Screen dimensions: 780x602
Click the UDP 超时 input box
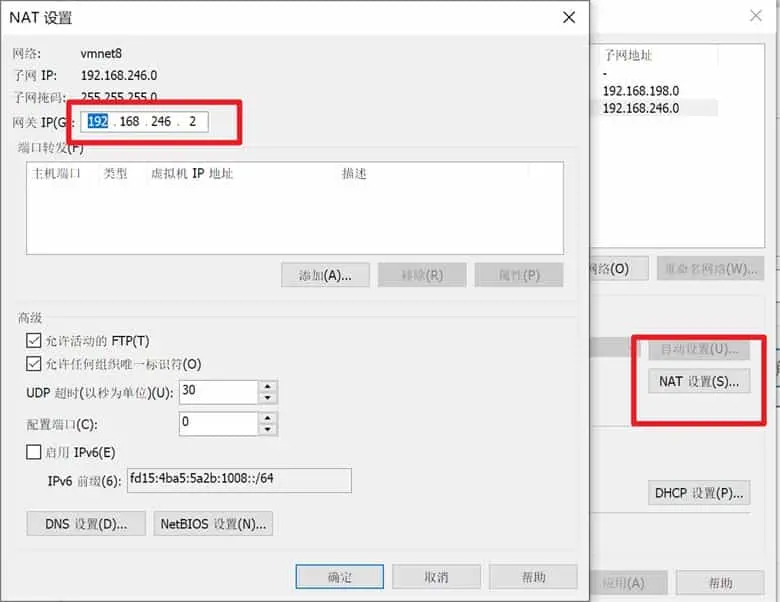218,392
